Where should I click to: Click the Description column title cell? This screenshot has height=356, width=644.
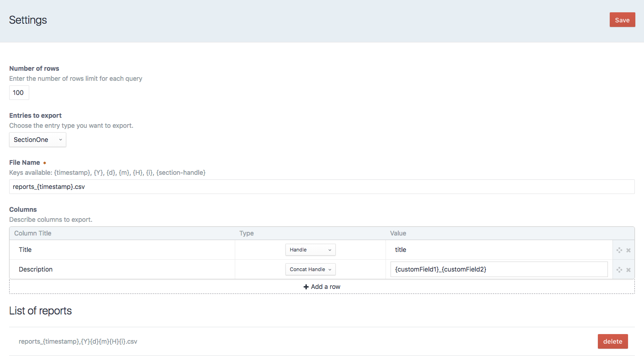122,269
